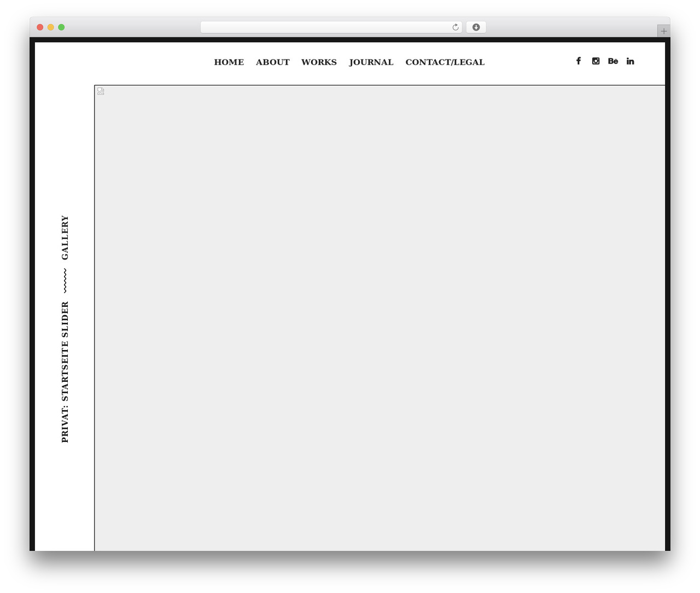Open the ABOUT page
Image resolution: width=700 pixels, height=593 pixels.
273,62
